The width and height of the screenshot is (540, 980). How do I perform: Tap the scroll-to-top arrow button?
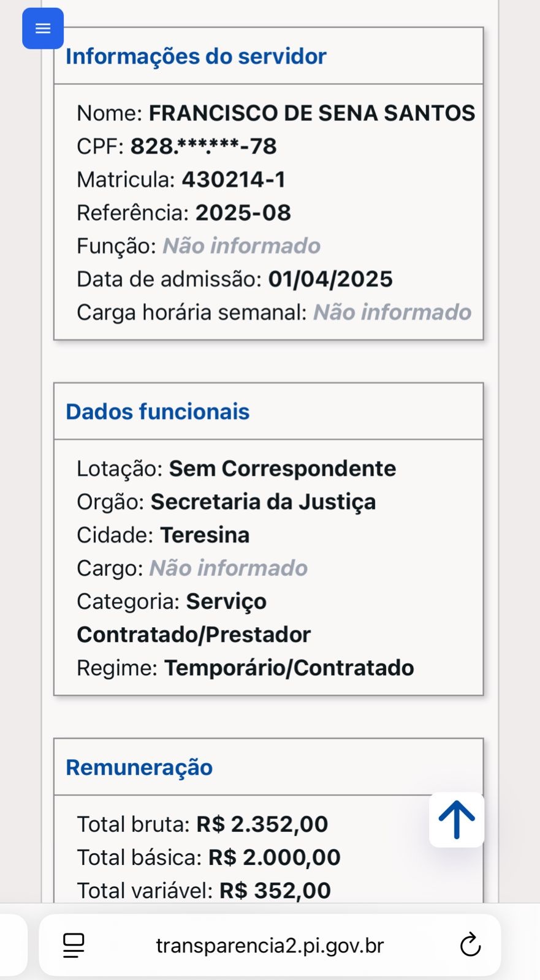click(x=457, y=820)
